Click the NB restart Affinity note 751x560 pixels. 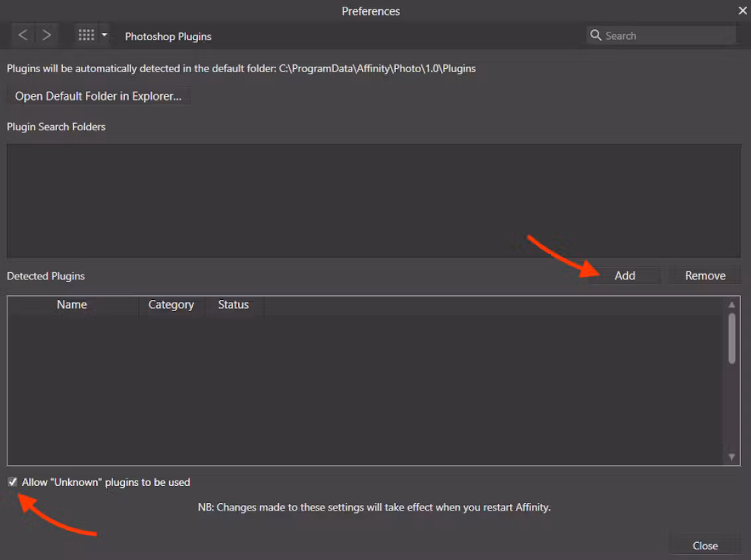tap(374, 507)
